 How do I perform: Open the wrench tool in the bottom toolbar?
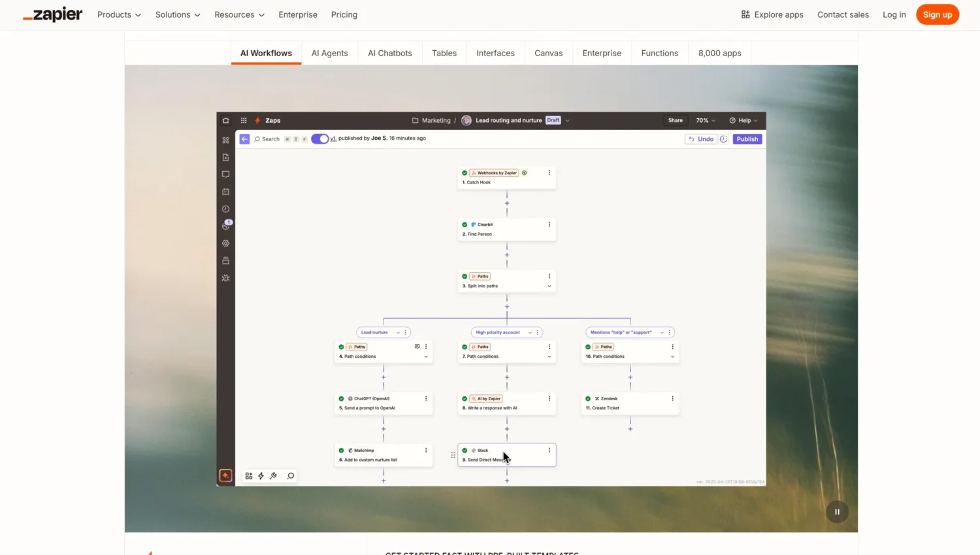pos(273,476)
